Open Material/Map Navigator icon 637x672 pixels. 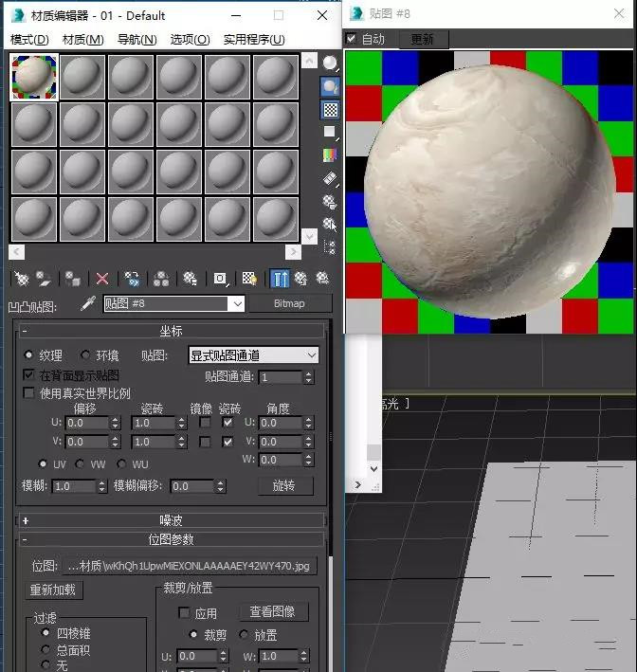(330, 247)
